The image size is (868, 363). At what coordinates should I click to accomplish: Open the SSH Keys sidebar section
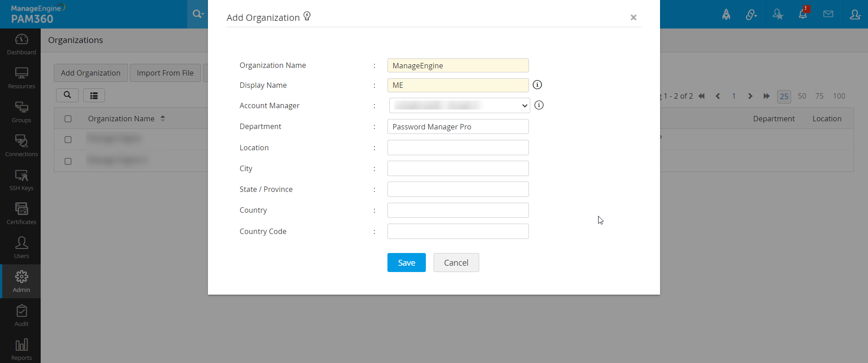pos(21,180)
